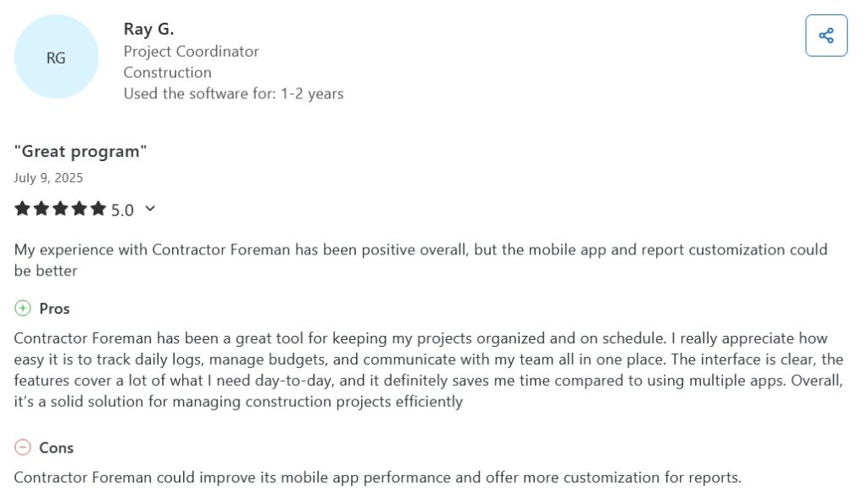Select the Pros section heading
Viewport: 868px width, 502px height.
click(55, 308)
